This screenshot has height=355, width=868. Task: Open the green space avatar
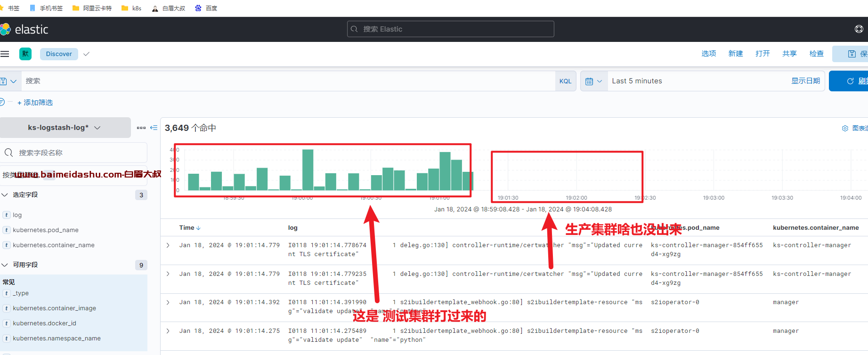pos(25,54)
